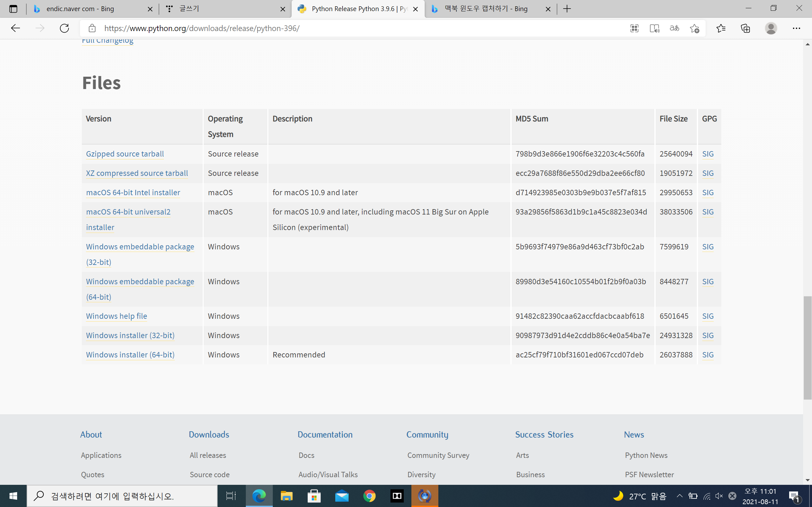Open the Settings and more ellipsis menu
Image resolution: width=812 pixels, height=507 pixels.
click(x=796, y=28)
